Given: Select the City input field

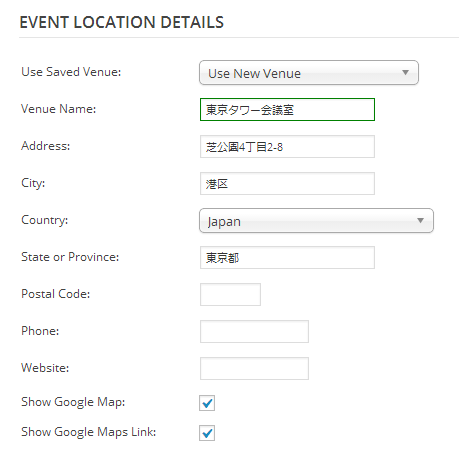Looking at the screenshot, I should (287, 184).
